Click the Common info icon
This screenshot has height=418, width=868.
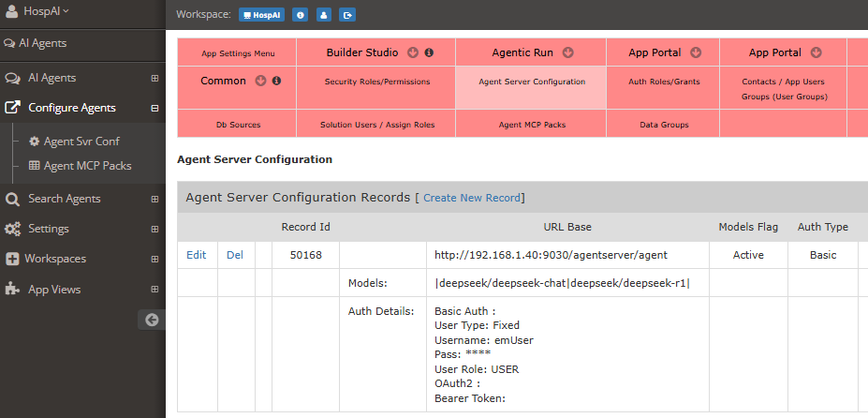(277, 81)
